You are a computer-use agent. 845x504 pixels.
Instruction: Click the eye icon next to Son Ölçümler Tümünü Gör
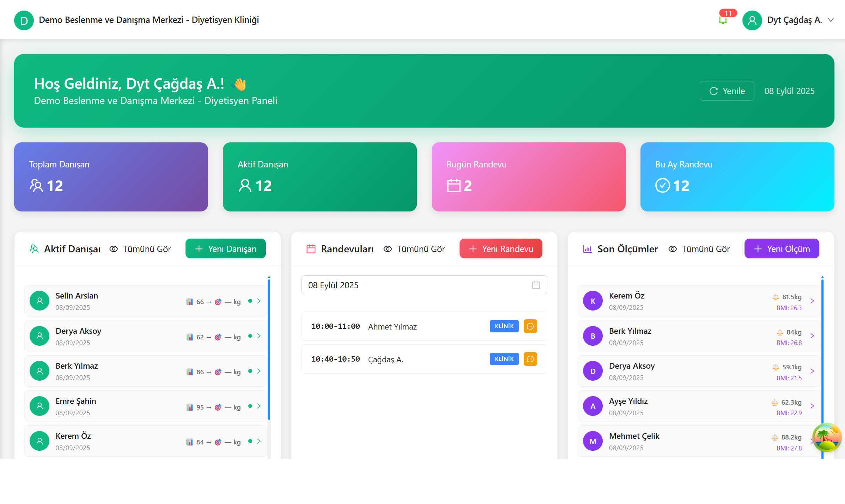click(x=673, y=249)
